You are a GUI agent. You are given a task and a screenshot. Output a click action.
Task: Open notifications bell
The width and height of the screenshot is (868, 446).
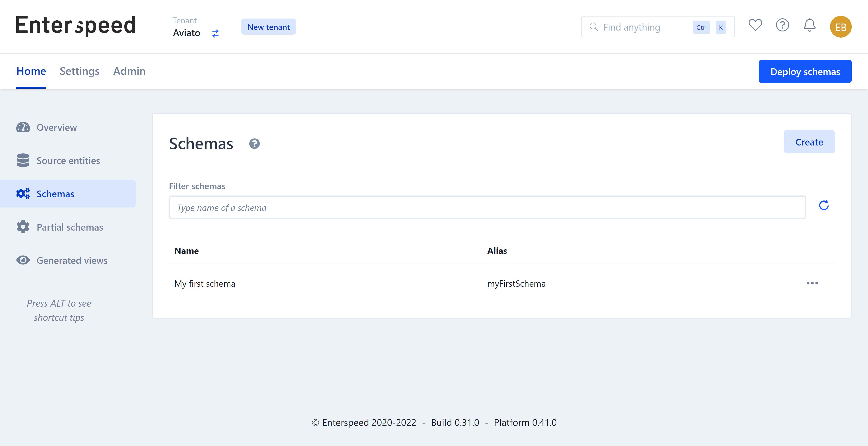[x=809, y=25]
